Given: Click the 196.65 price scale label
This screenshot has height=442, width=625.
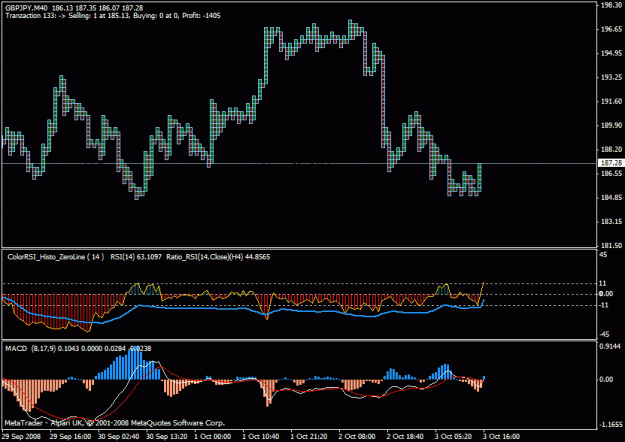Looking at the screenshot, I should click(611, 29).
